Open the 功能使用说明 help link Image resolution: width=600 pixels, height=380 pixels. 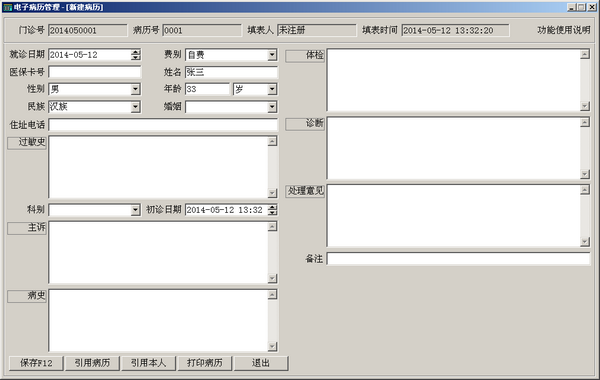point(564,30)
